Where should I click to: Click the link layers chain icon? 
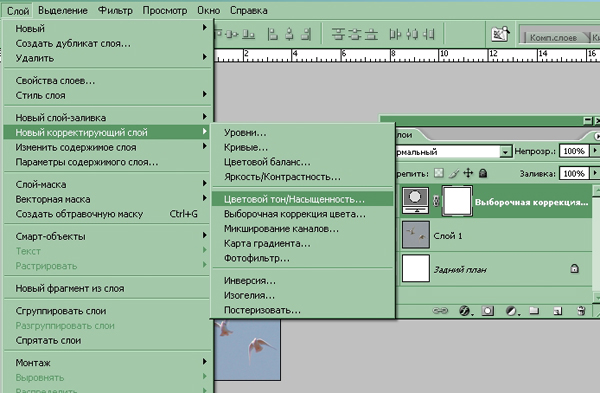440,311
